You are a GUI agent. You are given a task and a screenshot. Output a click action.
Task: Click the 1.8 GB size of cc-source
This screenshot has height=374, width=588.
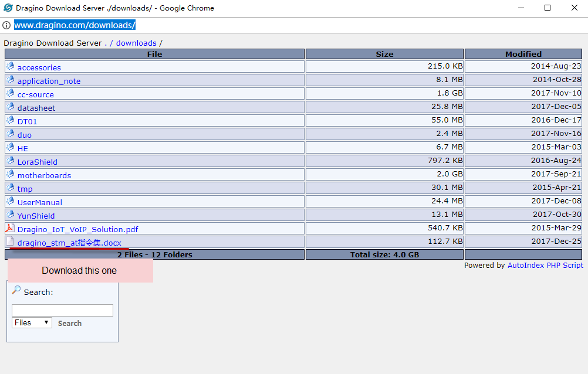[x=450, y=93]
